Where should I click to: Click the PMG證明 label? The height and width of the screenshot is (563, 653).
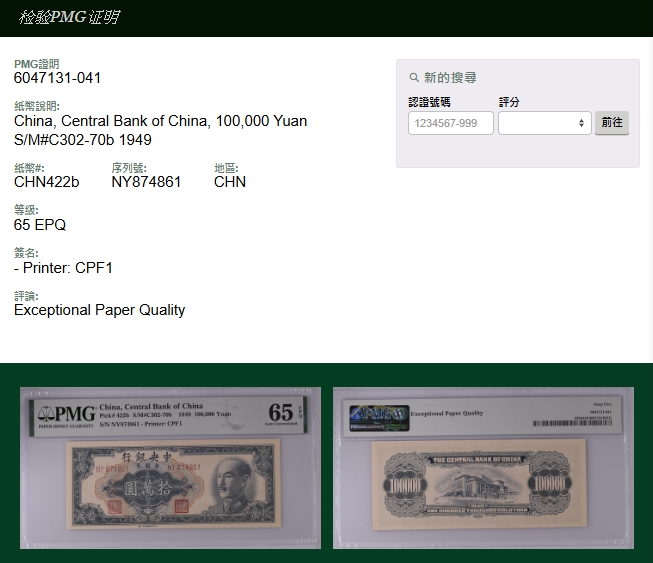(x=37, y=64)
